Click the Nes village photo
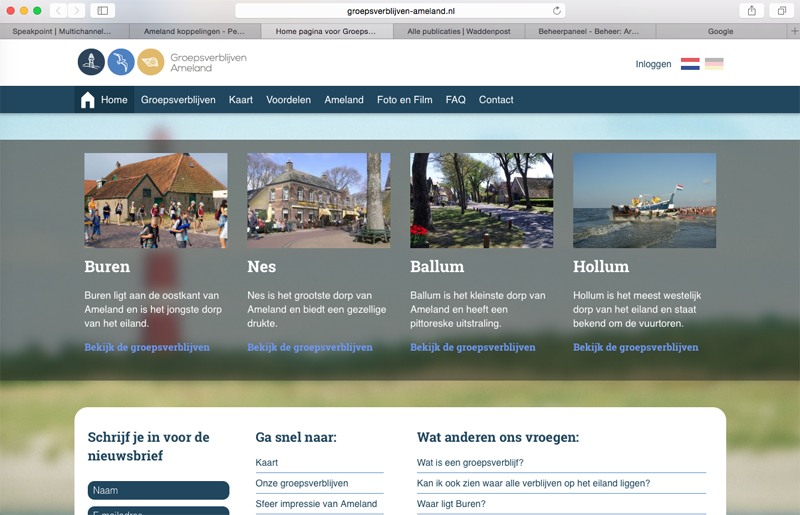The width and height of the screenshot is (800, 515). tap(319, 201)
